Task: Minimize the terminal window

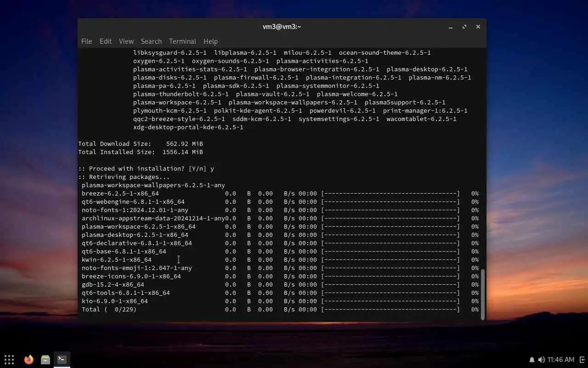Action: pos(451,27)
